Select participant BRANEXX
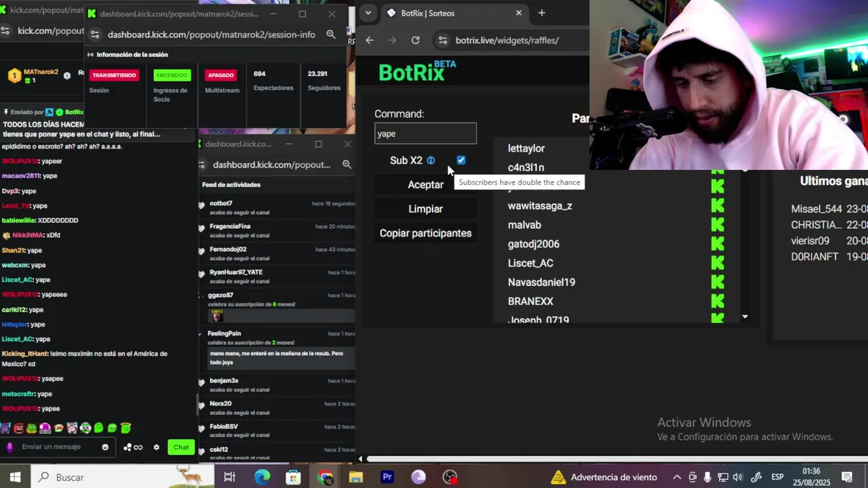The image size is (868, 488). (x=530, y=301)
